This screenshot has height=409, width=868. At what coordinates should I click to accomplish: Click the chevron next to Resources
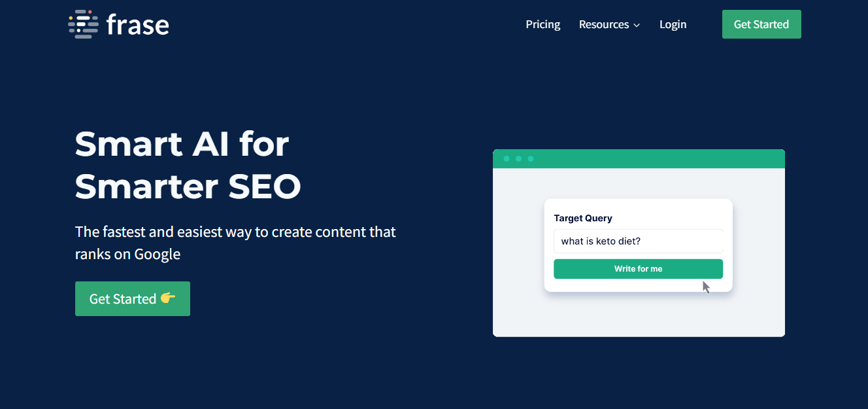pos(637,26)
